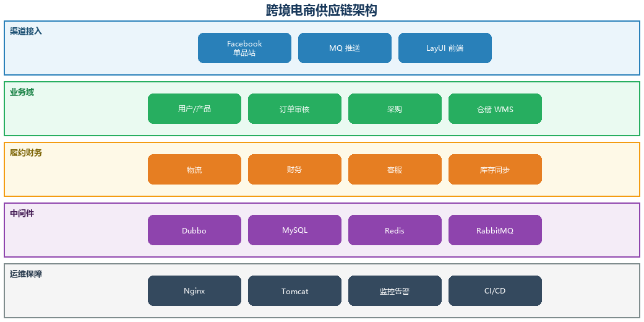Click the title 跨境电商供应链架构
The height and width of the screenshot is (322, 644).
[322, 11]
